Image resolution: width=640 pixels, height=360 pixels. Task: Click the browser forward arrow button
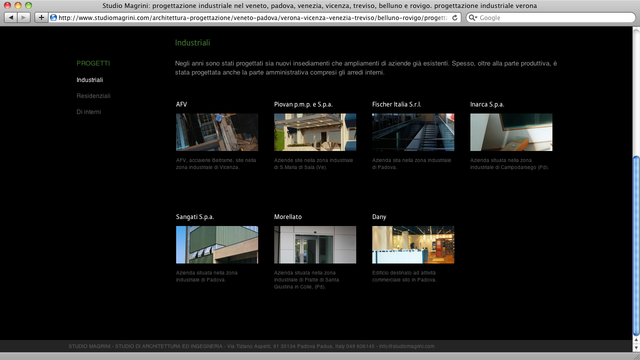[24, 18]
